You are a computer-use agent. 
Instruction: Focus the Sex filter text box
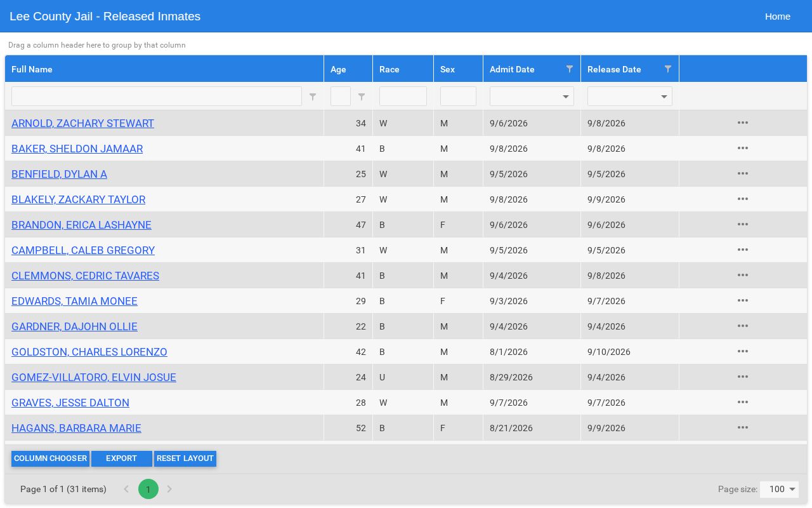(x=458, y=97)
